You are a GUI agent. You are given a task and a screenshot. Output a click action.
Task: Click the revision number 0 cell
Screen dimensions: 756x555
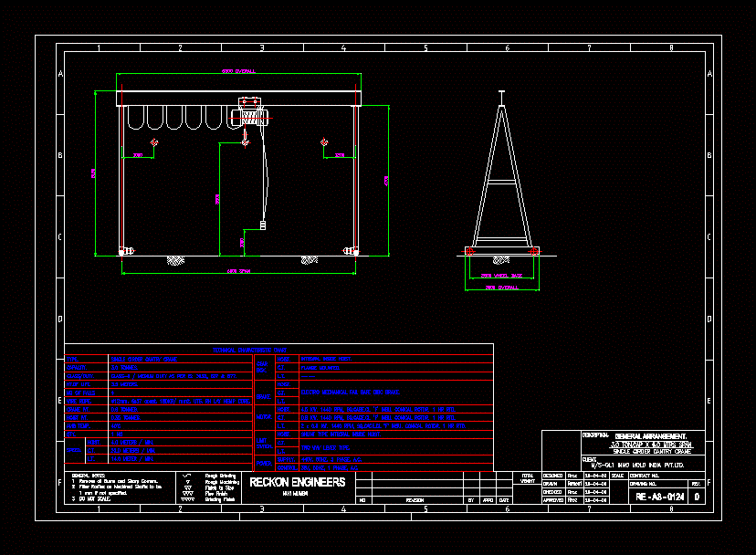coord(697,497)
